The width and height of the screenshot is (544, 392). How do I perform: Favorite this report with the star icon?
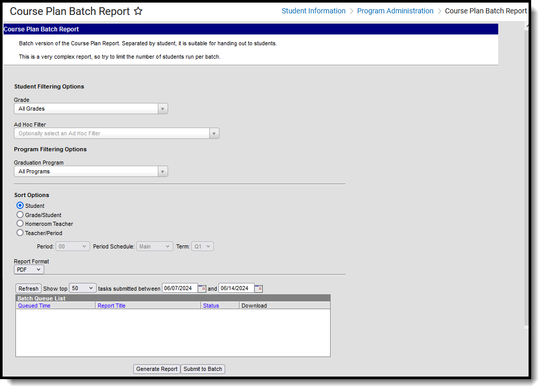click(138, 11)
